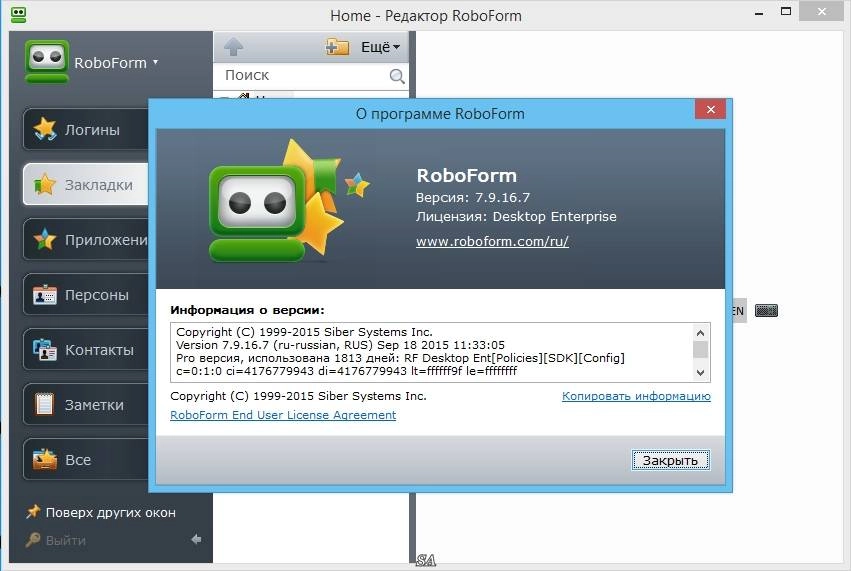Open the Заметки notepad icon

tap(45, 404)
